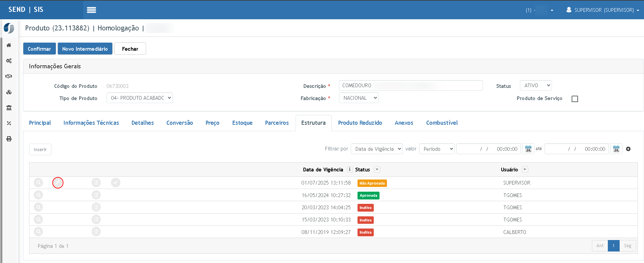This screenshot has height=263, width=644.
Task: Click the Novo Intermediário button
Action: click(x=85, y=49)
